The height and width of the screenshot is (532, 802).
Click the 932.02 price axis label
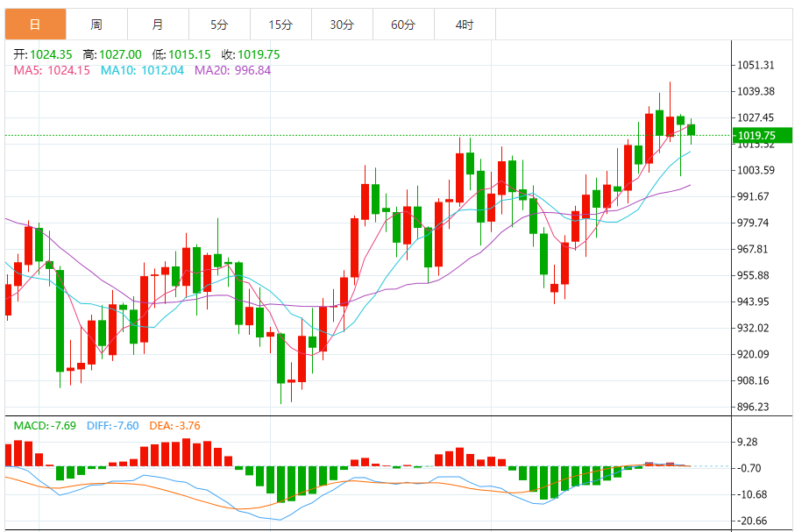(x=753, y=328)
